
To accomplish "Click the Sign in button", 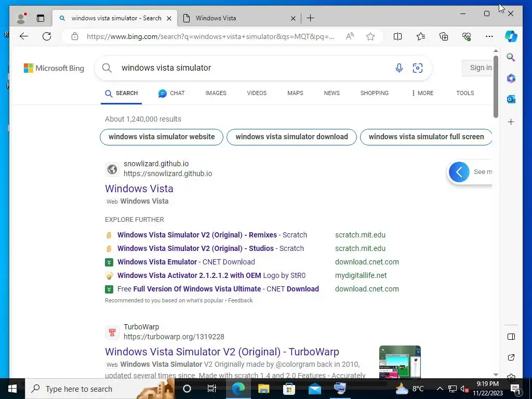I will 477,68.
